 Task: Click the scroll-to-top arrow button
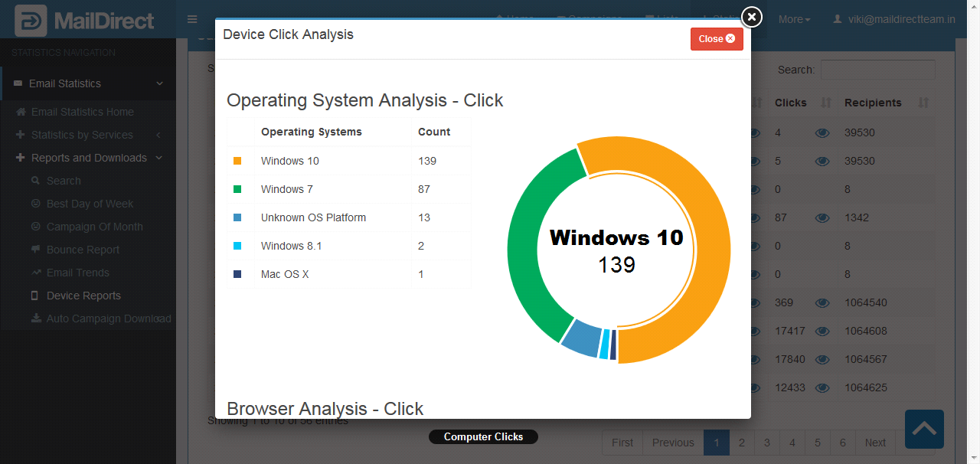click(924, 429)
